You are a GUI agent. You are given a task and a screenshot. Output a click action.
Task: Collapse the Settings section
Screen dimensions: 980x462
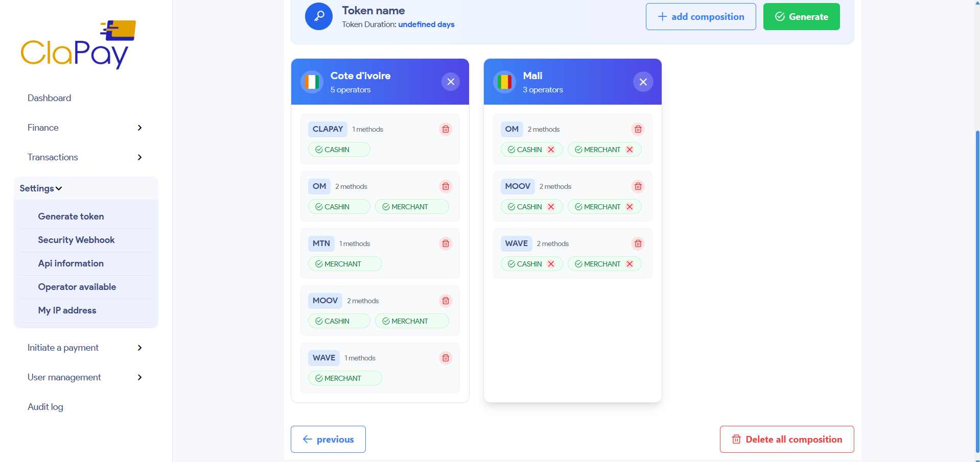pyautogui.click(x=40, y=188)
